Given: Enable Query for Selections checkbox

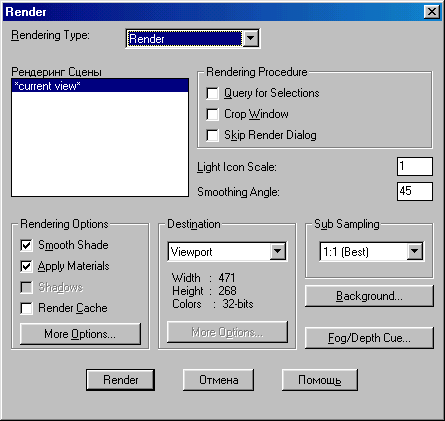Looking at the screenshot, I should tap(212, 93).
